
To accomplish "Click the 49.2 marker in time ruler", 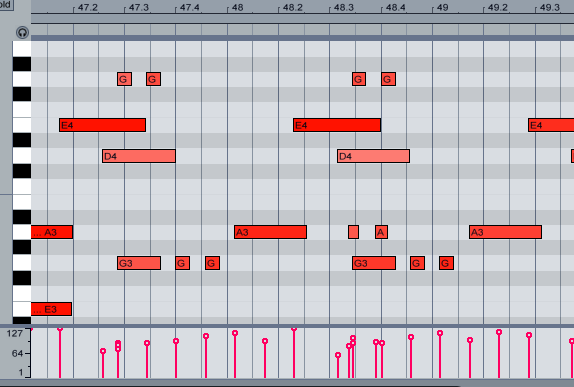I will click(x=498, y=7).
